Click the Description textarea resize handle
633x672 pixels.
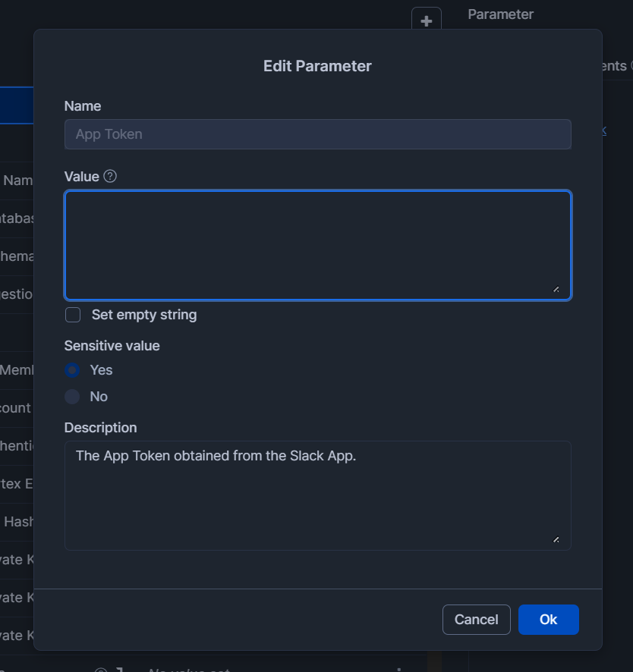coord(556,539)
